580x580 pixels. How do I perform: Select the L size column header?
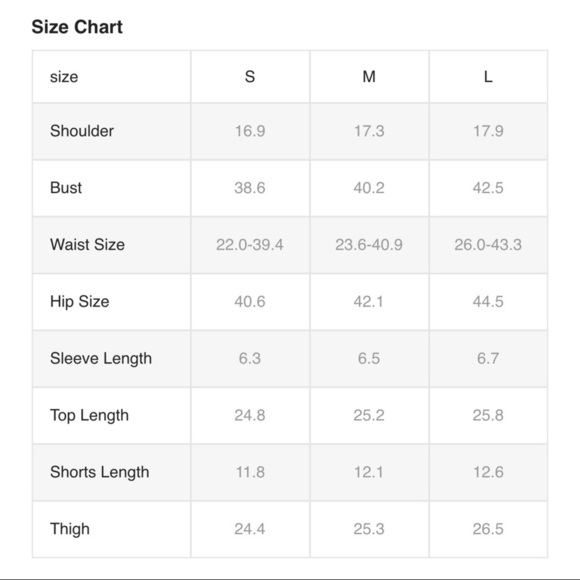tap(488, 77)
